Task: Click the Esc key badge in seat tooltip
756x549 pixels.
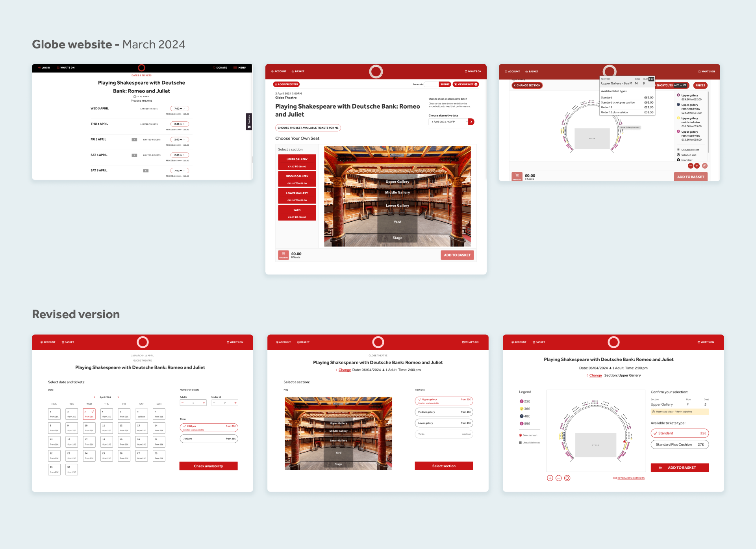Action: (651, 79)
